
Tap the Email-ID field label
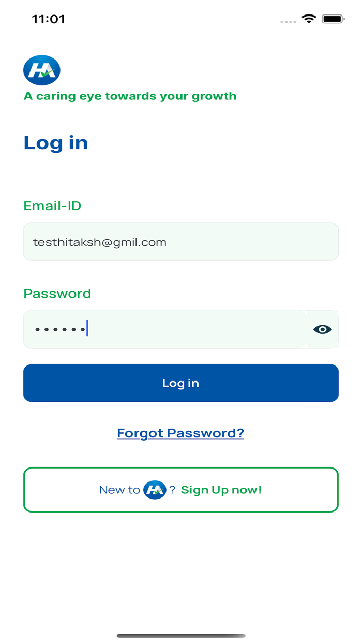pos(52,206)
